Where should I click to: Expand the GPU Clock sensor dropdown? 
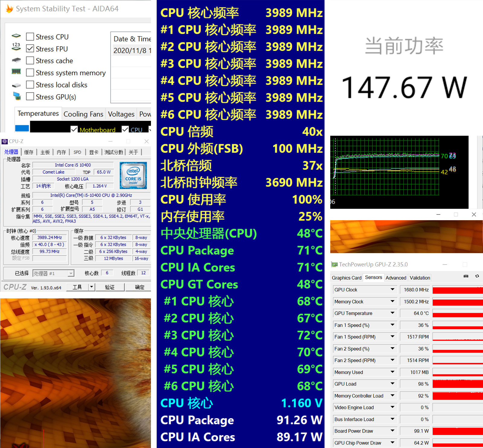point(392,290)
